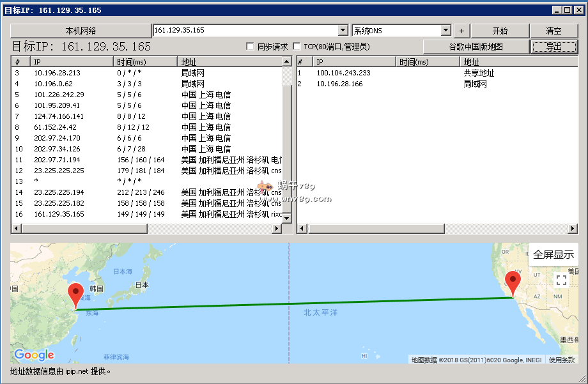Enable the 同步请求 checkbox
This screenshot has width=588, height=384.
pos(251,47)
